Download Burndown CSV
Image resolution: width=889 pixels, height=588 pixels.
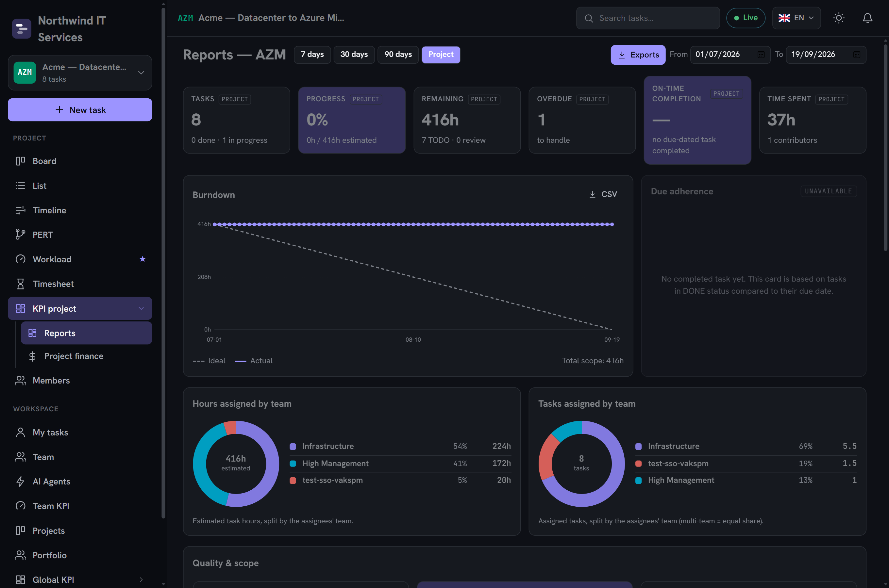(603, 194)
